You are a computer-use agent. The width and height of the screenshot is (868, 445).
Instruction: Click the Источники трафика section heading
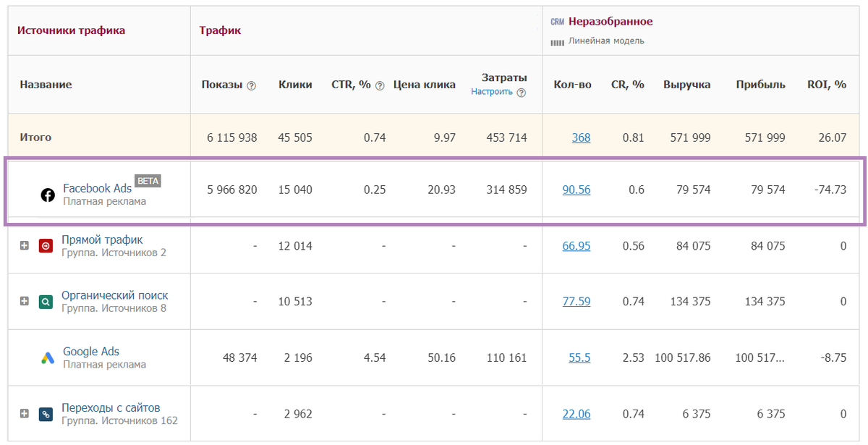click(x=71, y=30)
